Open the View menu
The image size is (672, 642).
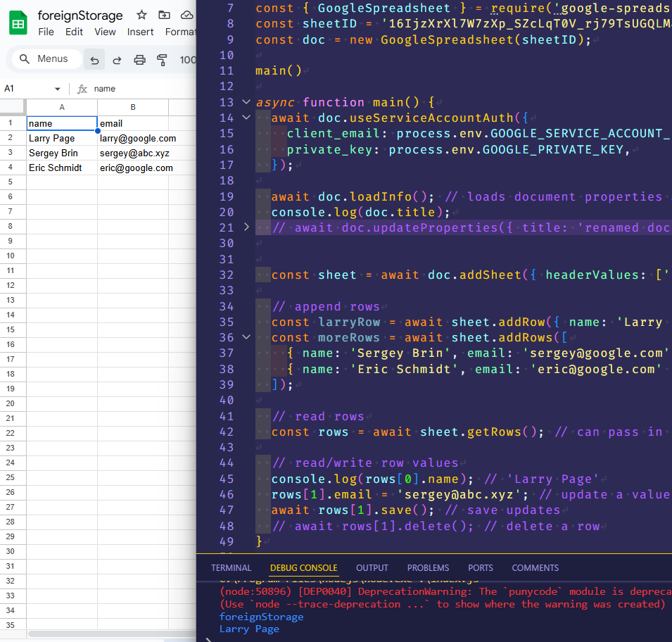click(x=105, y=32)
